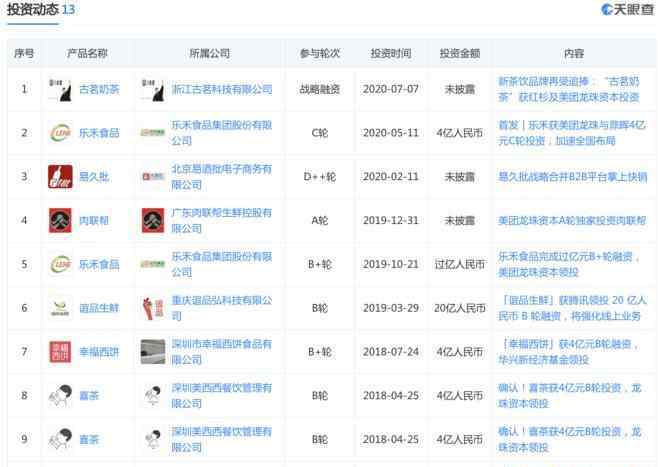Click the 乐禾食品 product logo in row 5
This screenshot has width=660, height=467.
(60, 264)
